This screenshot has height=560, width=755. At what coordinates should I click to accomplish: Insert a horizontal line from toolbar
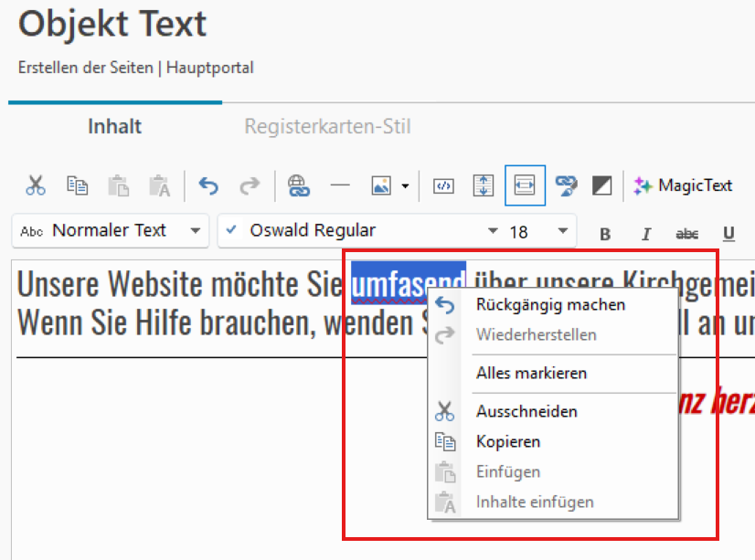[340, 185]
